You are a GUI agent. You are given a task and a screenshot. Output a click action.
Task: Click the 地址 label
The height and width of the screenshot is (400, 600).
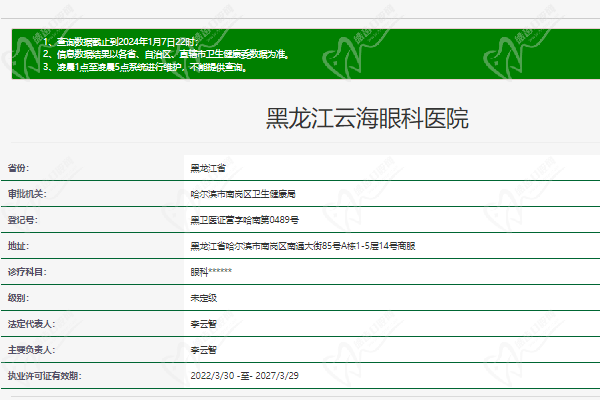18,246
